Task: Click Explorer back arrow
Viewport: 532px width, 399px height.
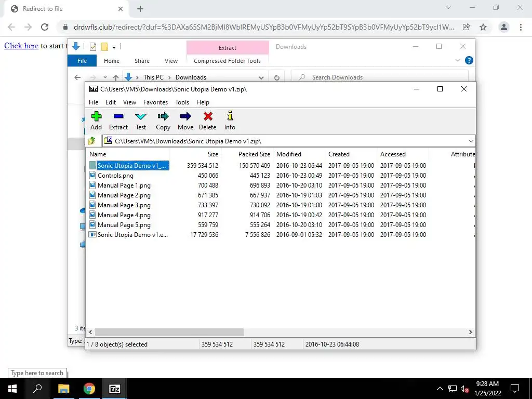Action: (x=77, y=77)
